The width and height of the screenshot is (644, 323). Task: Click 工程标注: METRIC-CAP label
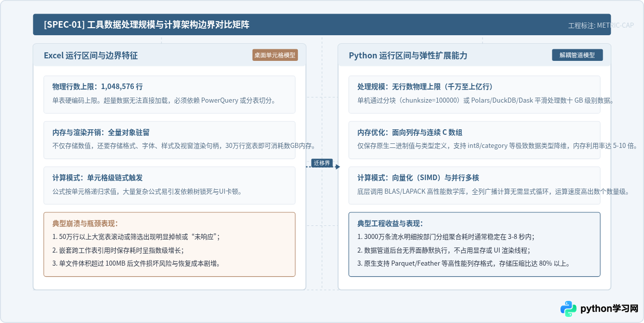click(x=601, y=26)
